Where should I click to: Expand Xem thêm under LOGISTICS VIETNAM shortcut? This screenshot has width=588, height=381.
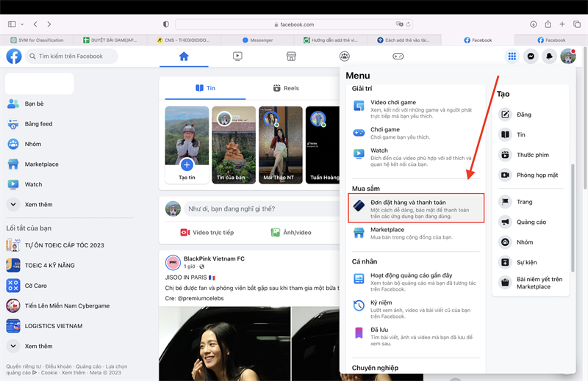click(x=38, y=346)
